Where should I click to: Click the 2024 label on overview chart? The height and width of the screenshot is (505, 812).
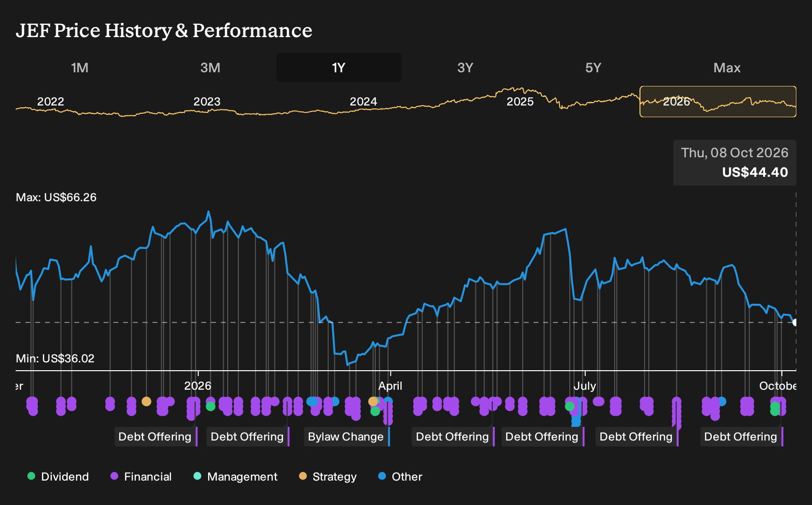(363, 102)
